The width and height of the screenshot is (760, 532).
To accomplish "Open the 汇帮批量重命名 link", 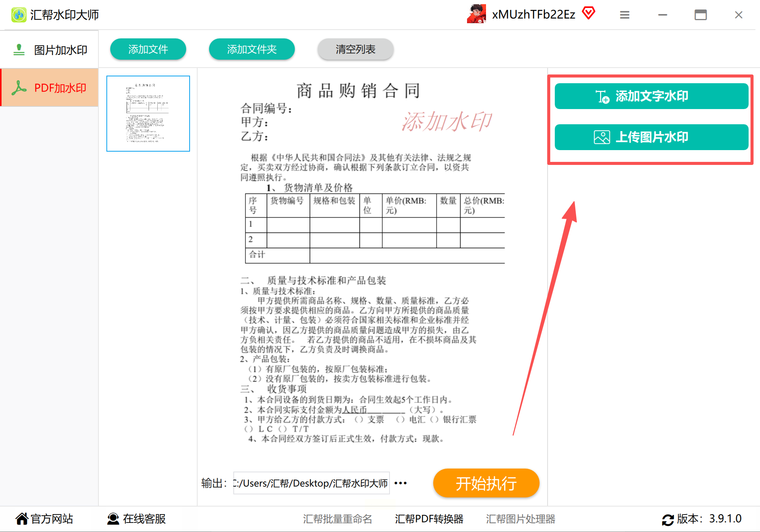I will 337,519.
